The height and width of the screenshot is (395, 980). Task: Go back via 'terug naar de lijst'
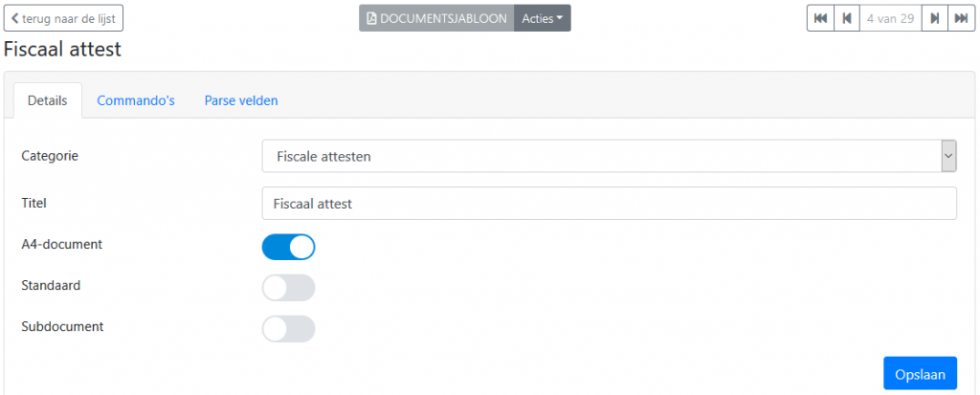(x=64, y=18)
